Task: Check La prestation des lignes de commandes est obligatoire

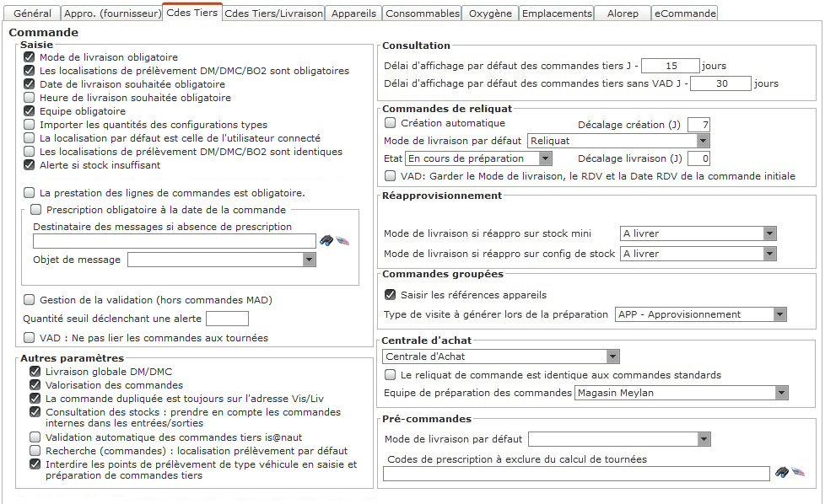Action: (29, 193)
